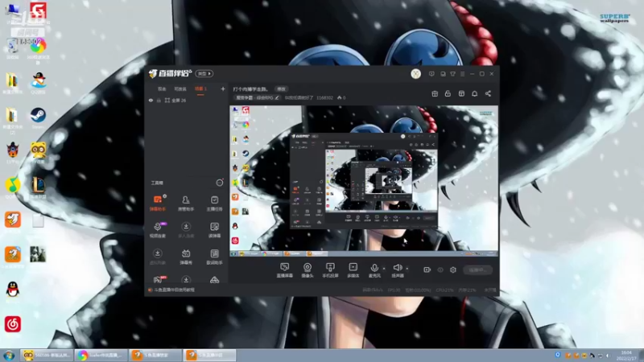Add a multimedia source
This screenshot has width=644, height=362.
coord(353,270)
